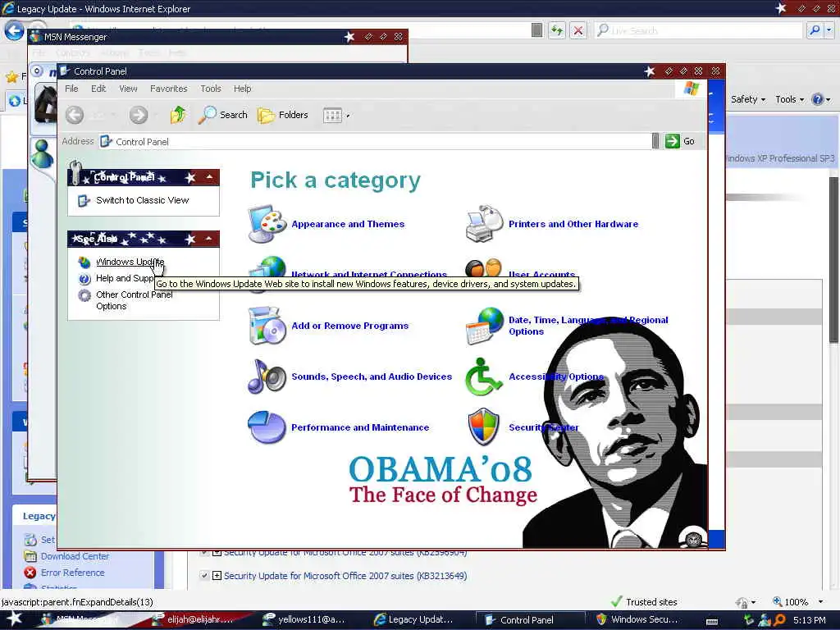840x630 pixels.
Task: Open Performance and Maintenance pie chart icon
Action: (x=267, y=427)
